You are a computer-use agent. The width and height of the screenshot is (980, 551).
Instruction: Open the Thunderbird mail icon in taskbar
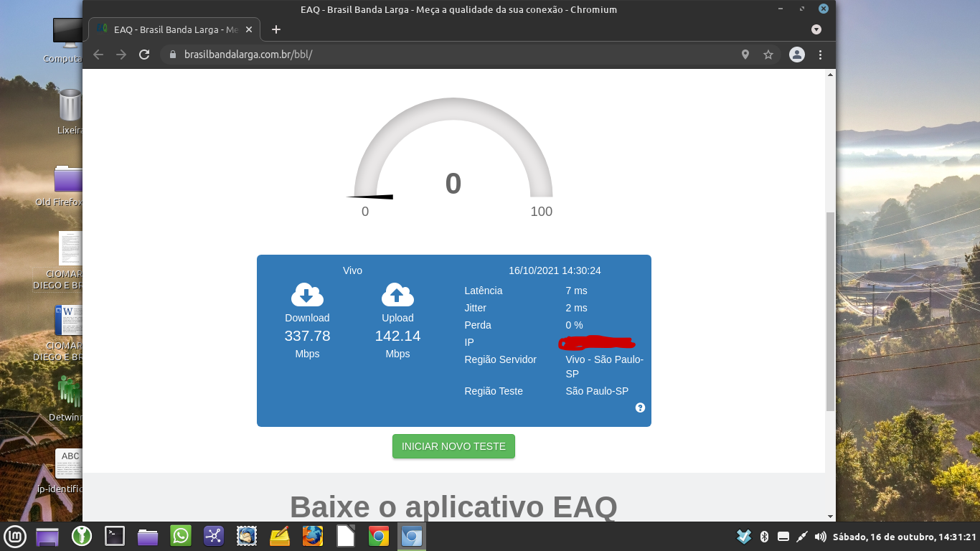pyautogui.click(x=248, y=536)
